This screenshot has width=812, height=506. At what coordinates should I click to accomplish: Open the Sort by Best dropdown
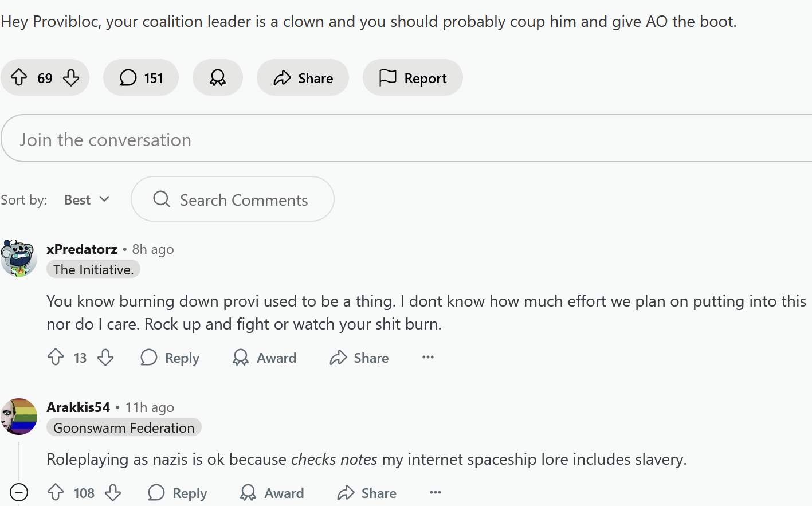tap(87, 199)
